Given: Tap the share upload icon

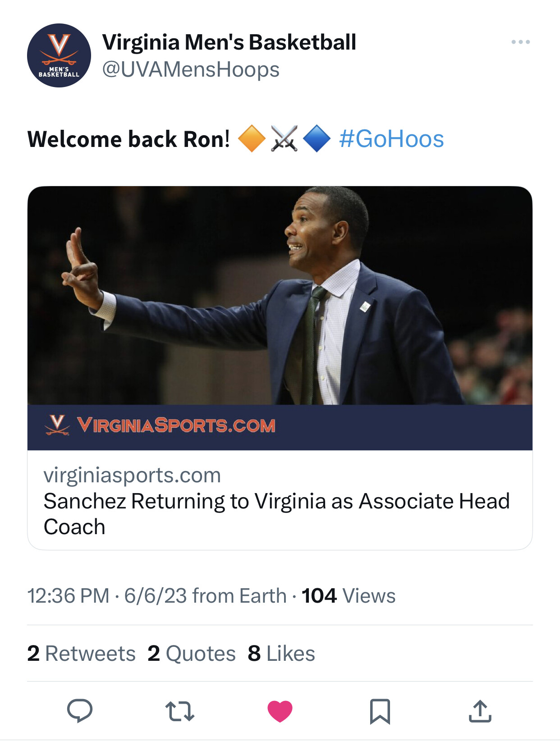Looking at the screenshot, I should click(480, 711).
